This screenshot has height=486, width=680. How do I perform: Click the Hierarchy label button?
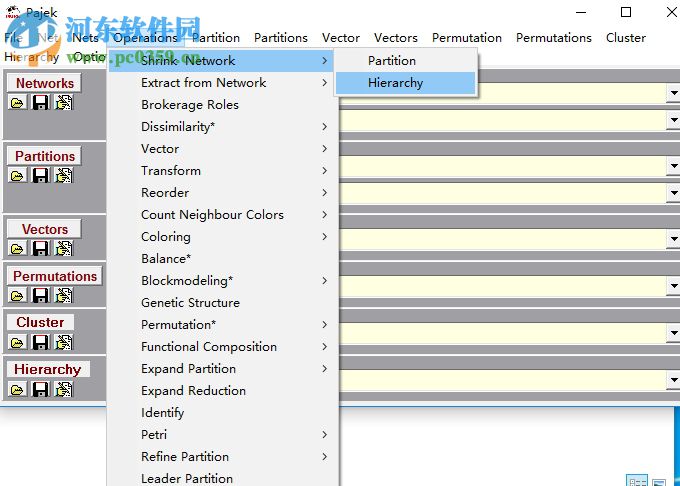click(x=48, y=369)
